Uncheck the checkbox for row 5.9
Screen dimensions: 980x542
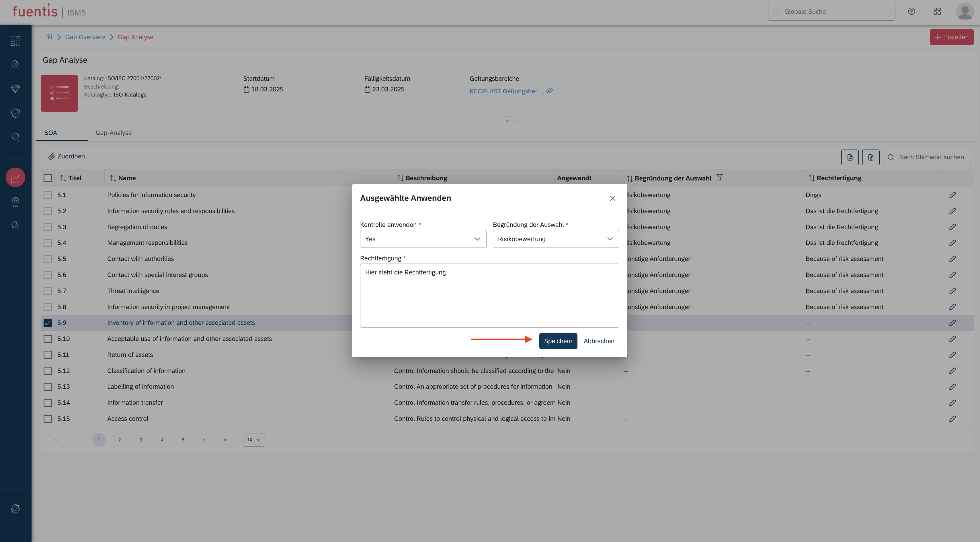pos(48,323)
